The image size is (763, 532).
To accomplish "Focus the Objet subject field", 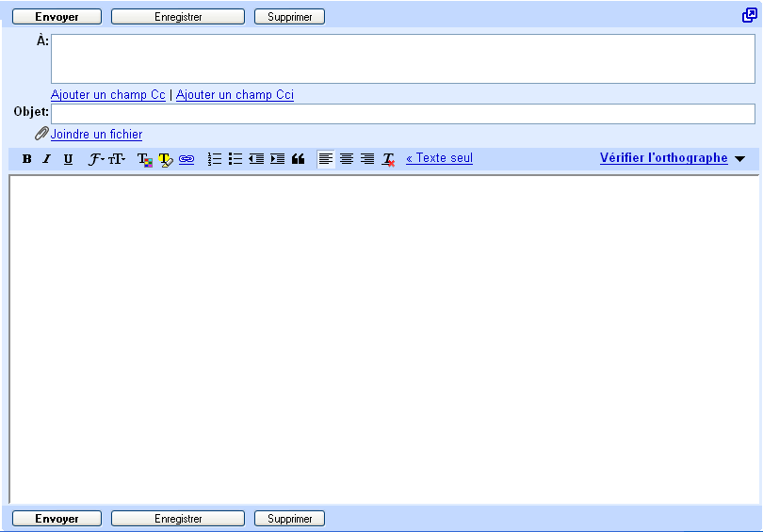I will (403, 114).
